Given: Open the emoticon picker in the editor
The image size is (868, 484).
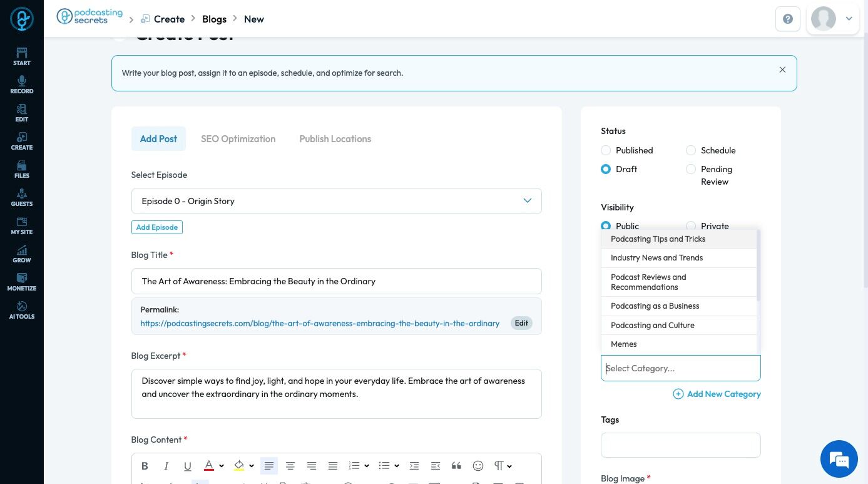Looking at the screenshot, I should (x=478, y=466).
